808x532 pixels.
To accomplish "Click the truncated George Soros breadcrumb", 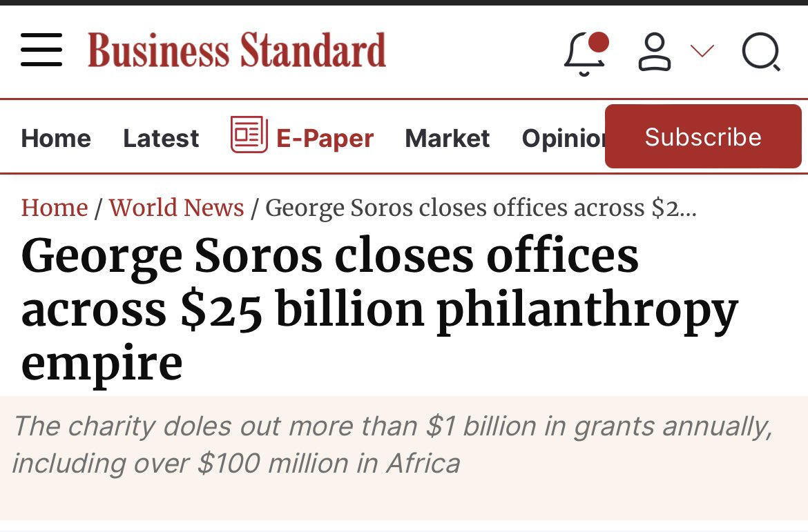I will [x=480, y=208].
